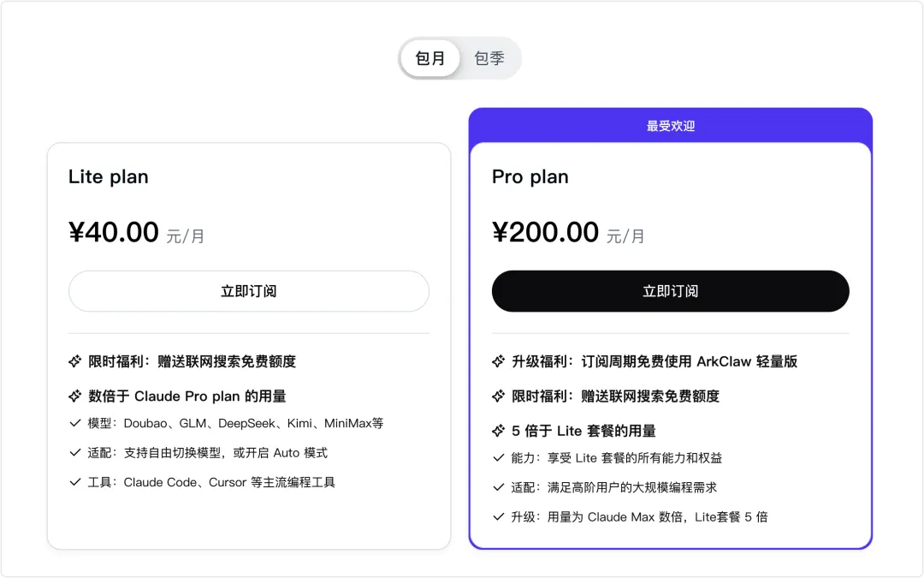Click the ¥200.00 price on Pro plan
This screenshot has width=924, height=578.
pyautogui.click(x=545, y=232)
